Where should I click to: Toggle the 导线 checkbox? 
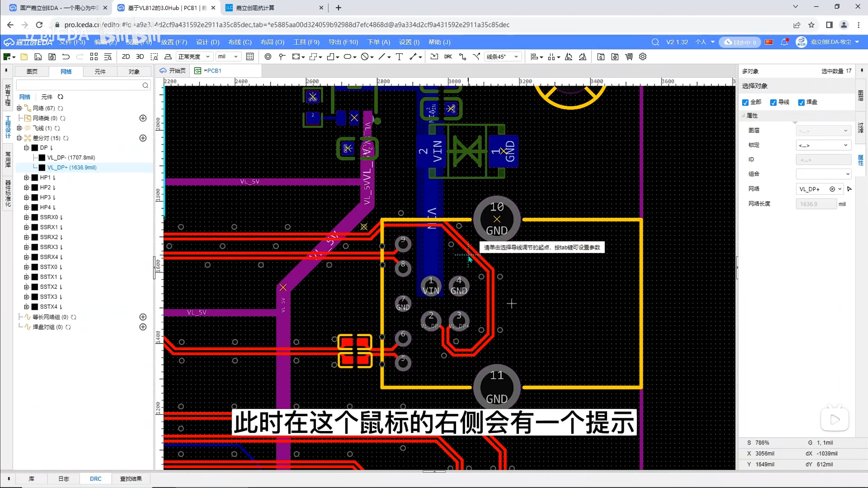[x=773, y=102]
